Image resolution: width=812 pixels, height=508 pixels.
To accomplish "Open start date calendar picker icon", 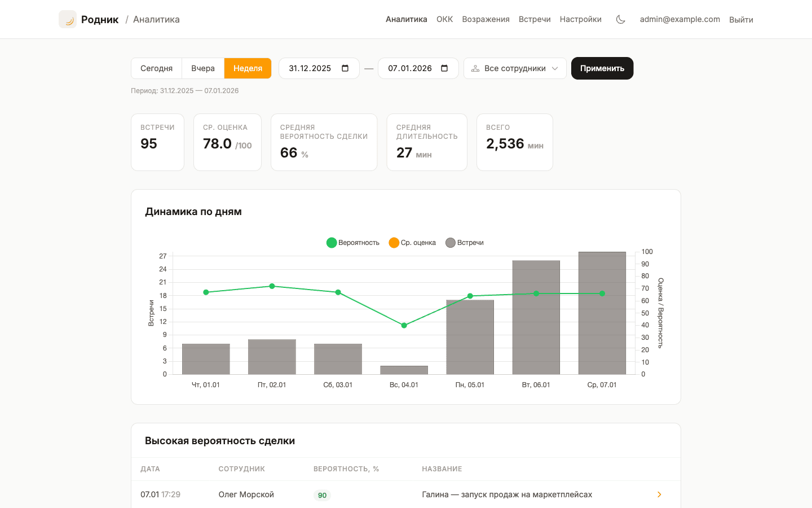I will [345, 68].
